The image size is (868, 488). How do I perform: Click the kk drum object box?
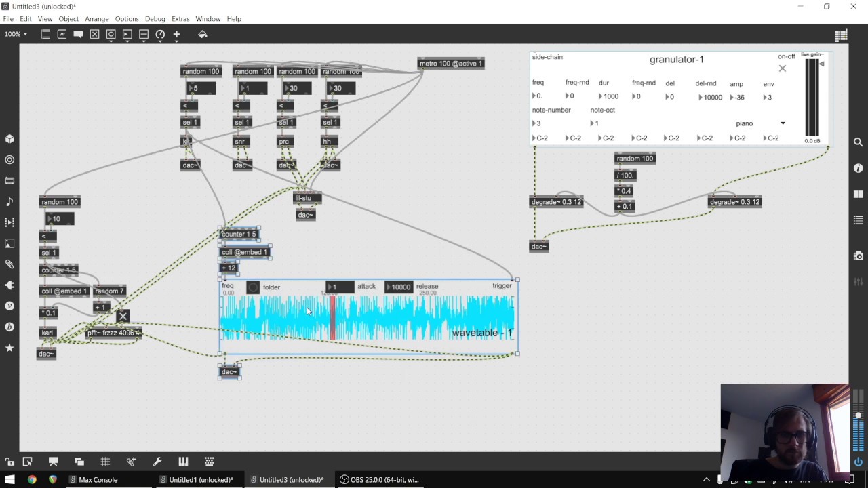point(186,141)
